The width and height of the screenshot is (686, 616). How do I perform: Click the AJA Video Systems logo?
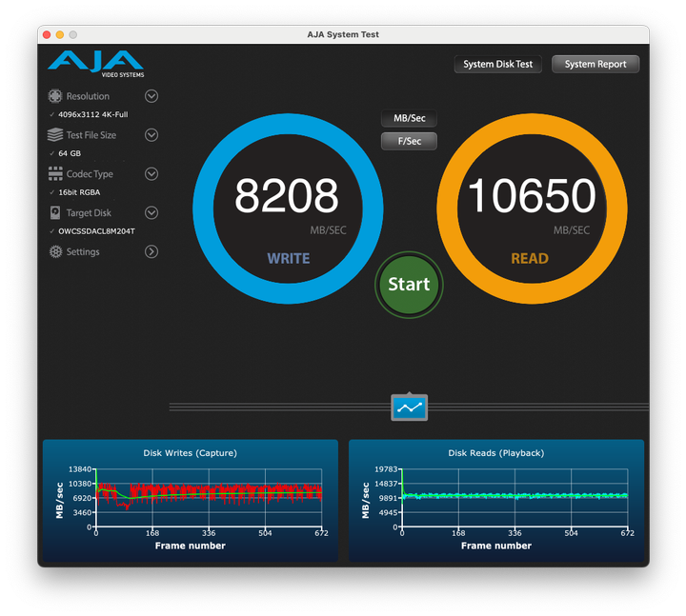click(x=95, y=63)
